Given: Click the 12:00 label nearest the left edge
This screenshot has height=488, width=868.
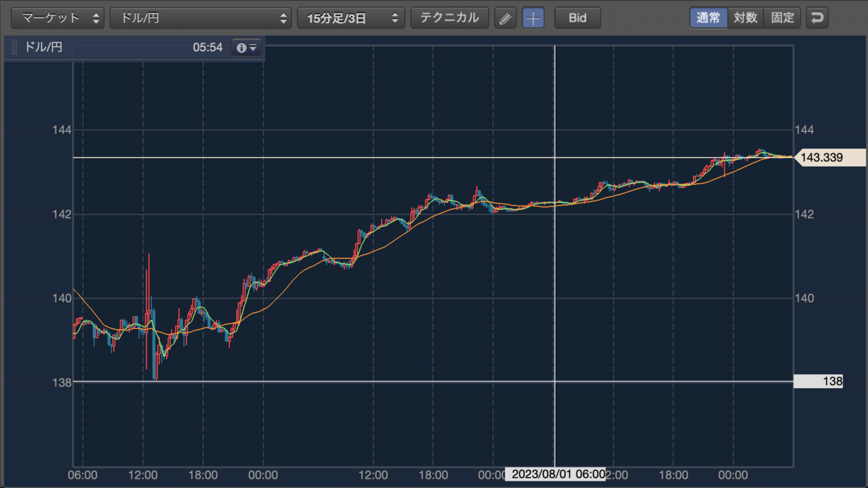Looking at the screenshot, I should pyautogui.click(x=143, y=475).
